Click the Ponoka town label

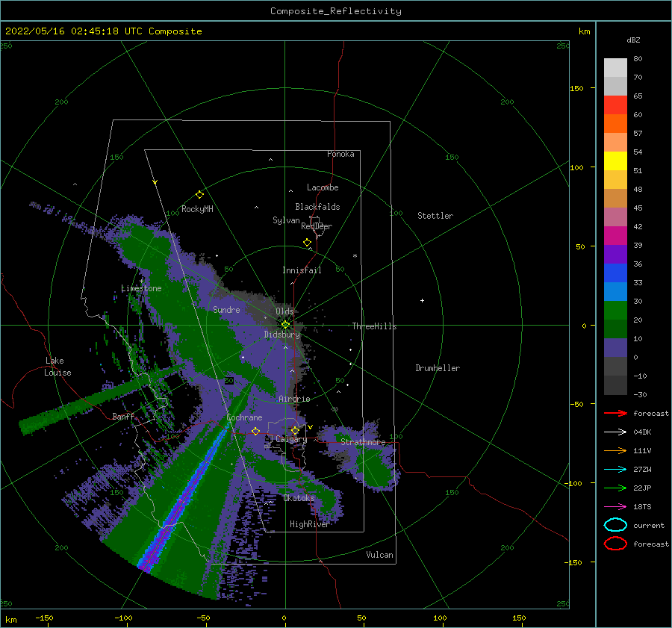point(340,154)
